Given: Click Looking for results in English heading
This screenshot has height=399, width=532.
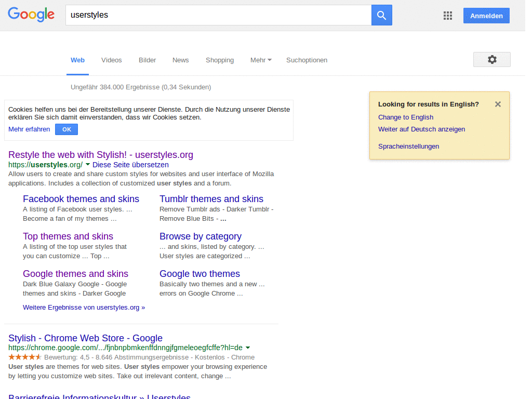Looking at the screenshot, I should 429,104.
